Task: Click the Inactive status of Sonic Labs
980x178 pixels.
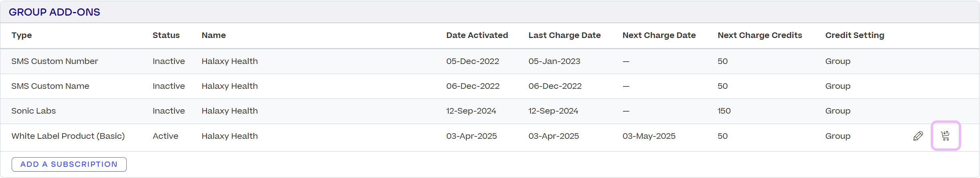Action: pos(168,111)
